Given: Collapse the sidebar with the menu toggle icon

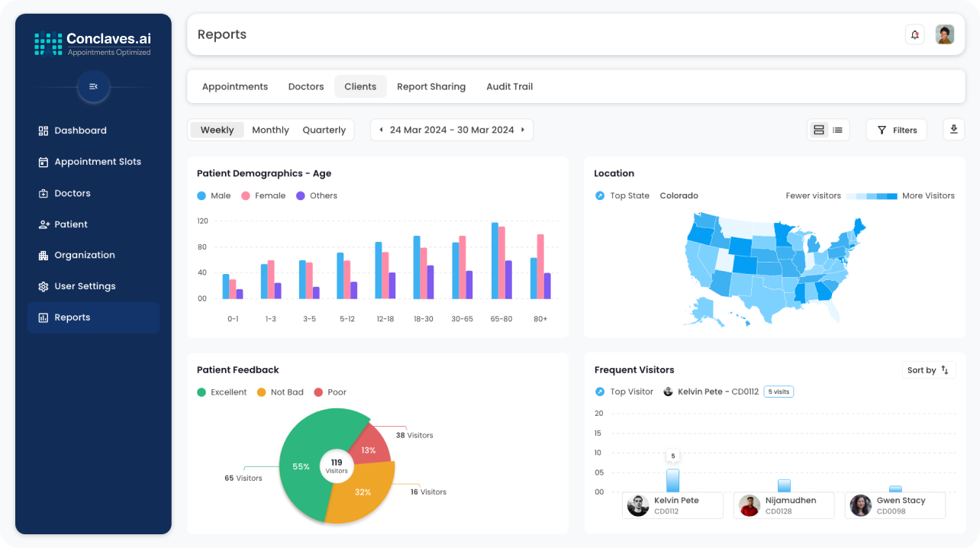Looking at the screenshot, I should click(x=93, y=87).
